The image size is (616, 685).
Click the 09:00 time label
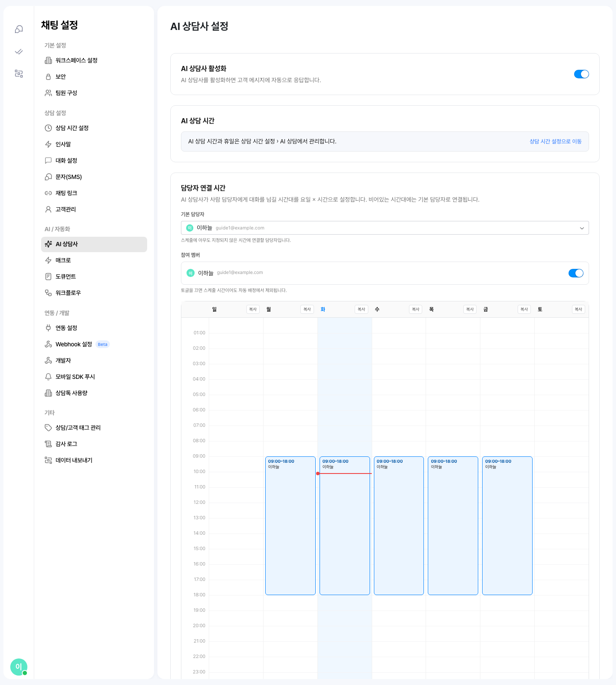pyautogui.click(x=199, y=456)
